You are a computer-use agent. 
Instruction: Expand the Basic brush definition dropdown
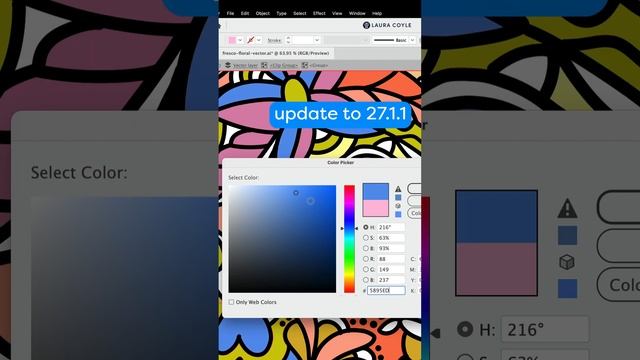[x=412, y=40]
